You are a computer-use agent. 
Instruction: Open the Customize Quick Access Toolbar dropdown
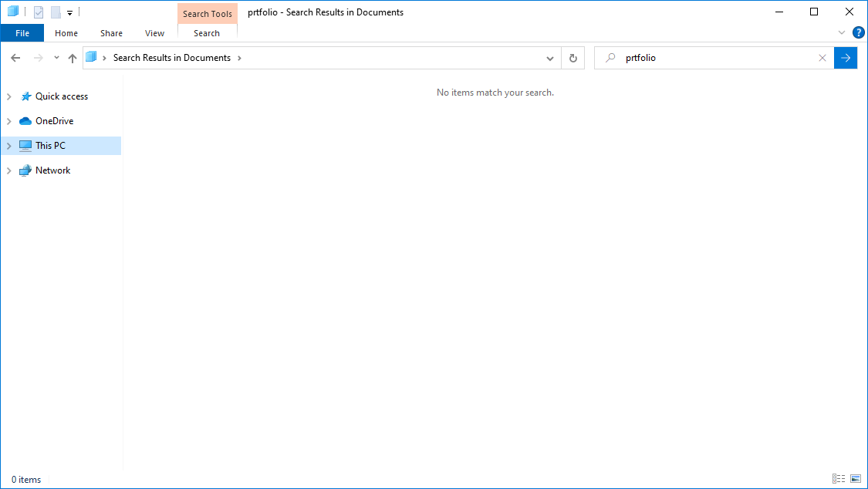(69, 13)
